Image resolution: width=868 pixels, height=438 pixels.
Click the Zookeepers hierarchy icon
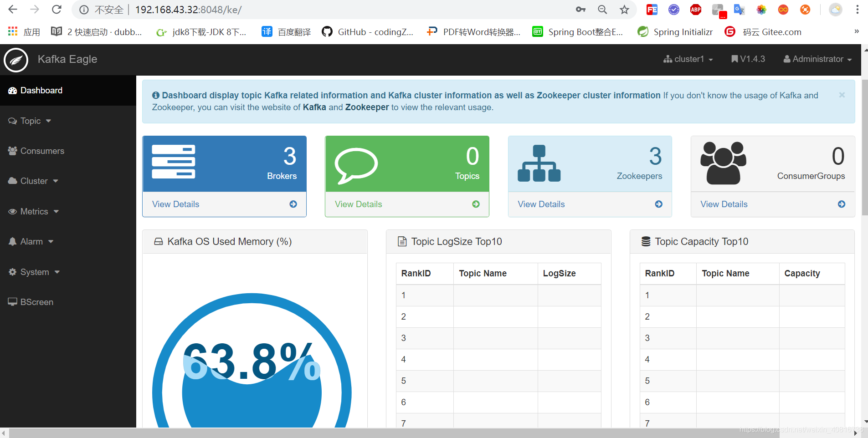click(x=539, y=163)
